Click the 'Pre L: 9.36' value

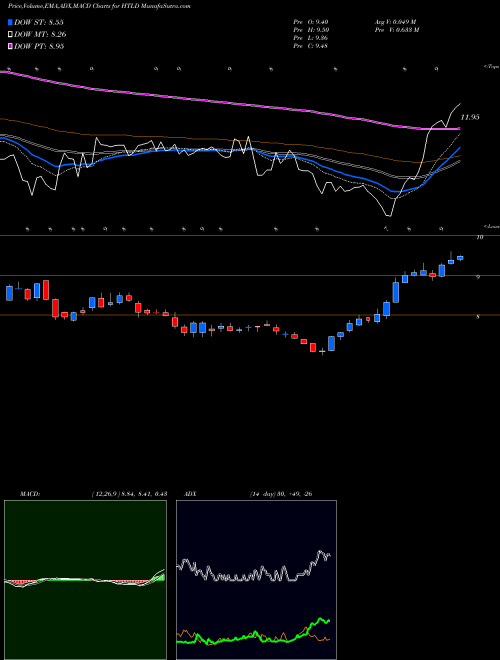(311, 38)
